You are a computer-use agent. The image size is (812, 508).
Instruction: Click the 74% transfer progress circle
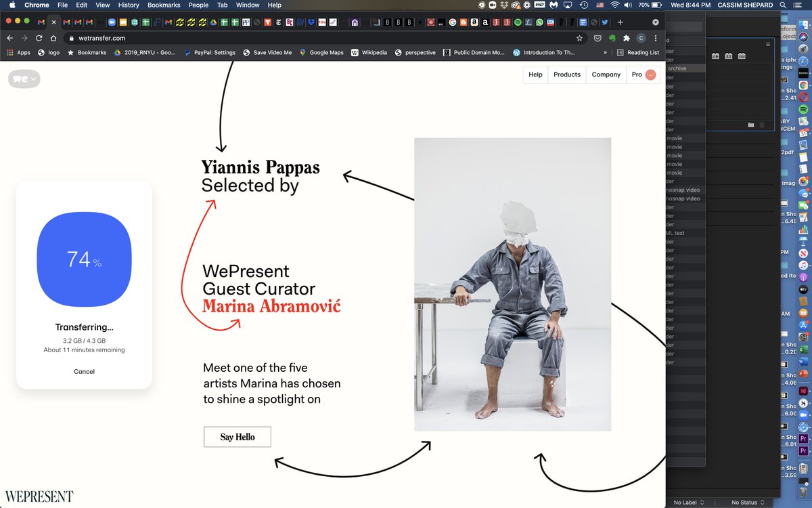[84, 259]
